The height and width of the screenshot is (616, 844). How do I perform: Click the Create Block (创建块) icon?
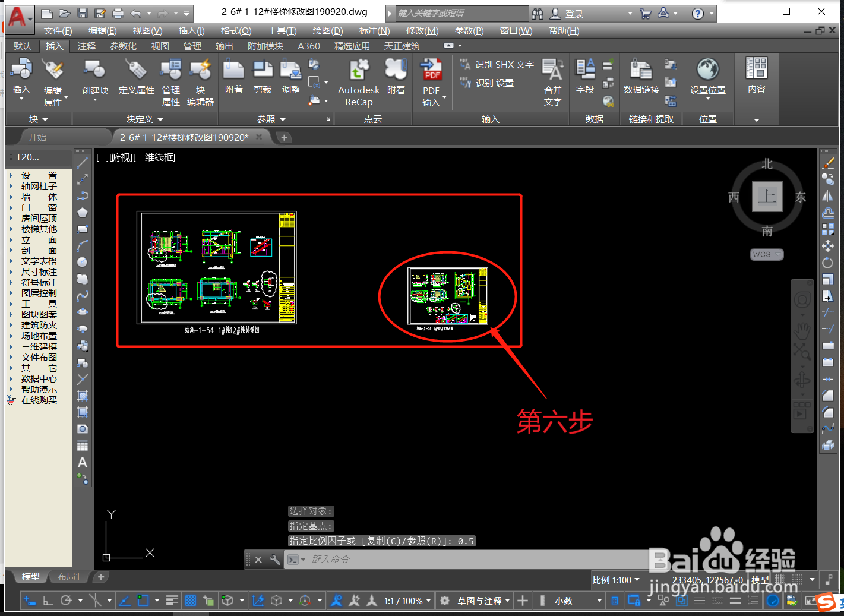pos(95,70)
